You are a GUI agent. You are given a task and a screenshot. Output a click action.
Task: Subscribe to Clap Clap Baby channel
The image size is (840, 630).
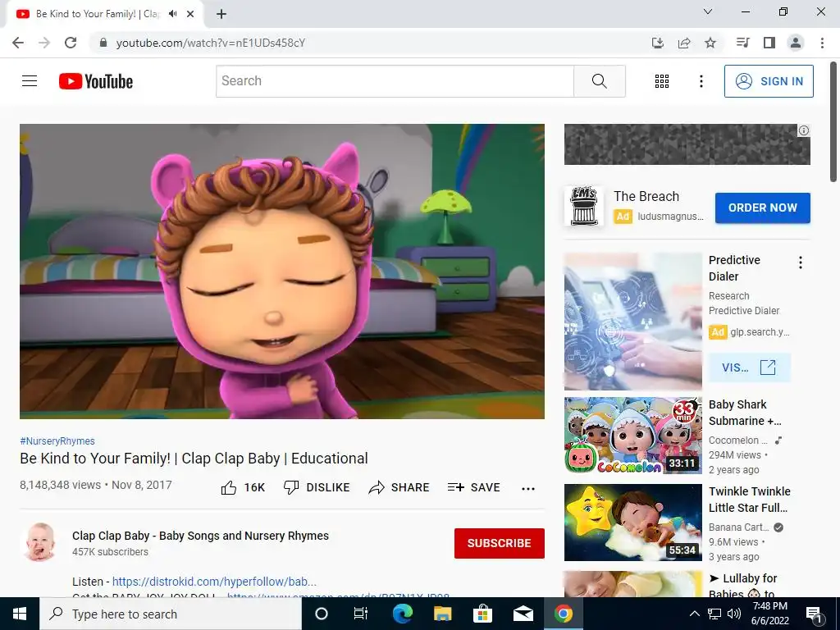click(500, 543)
